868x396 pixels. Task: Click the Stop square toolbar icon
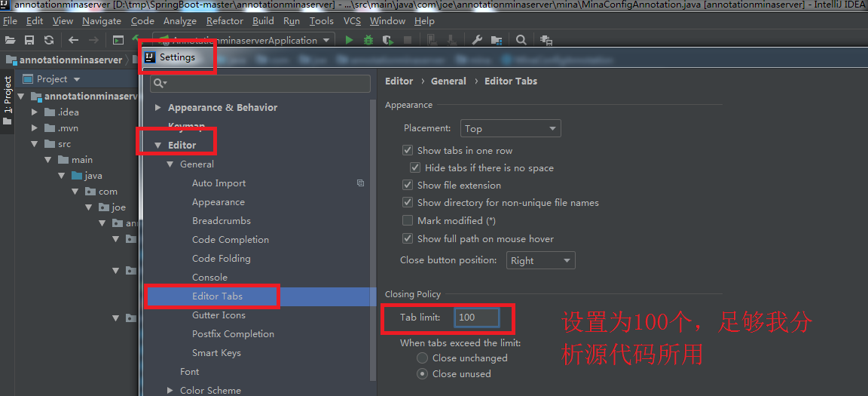408,40
